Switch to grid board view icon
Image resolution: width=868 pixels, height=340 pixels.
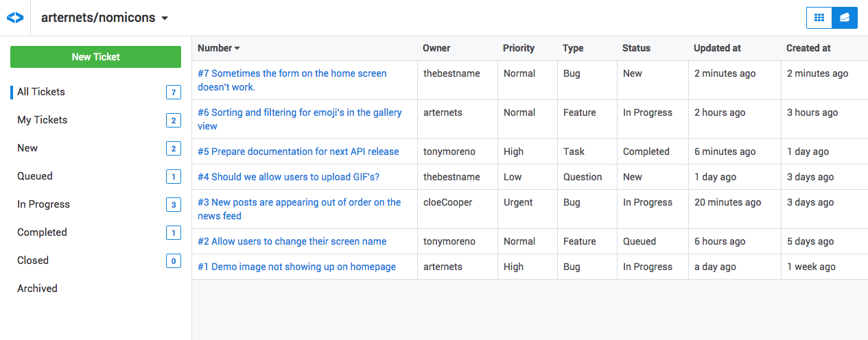819,18
